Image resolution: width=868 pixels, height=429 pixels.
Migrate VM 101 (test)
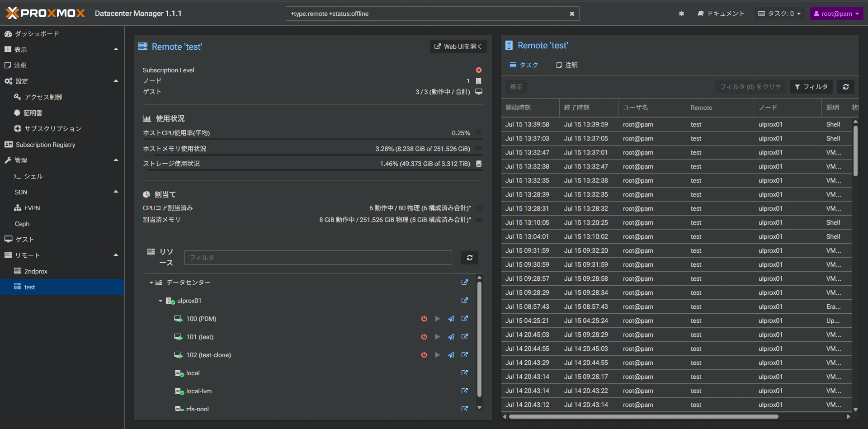tap(451, 337)
